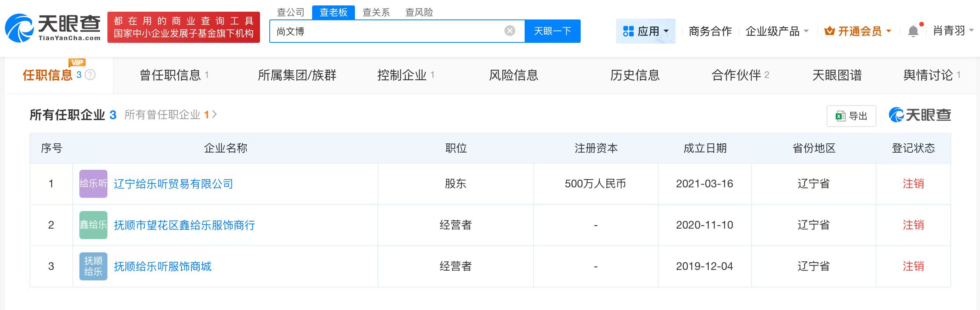Click the 抚顺给乐 company logo thumbnail
This screenshot has height=310, width=980.
[x=93, y=266]
